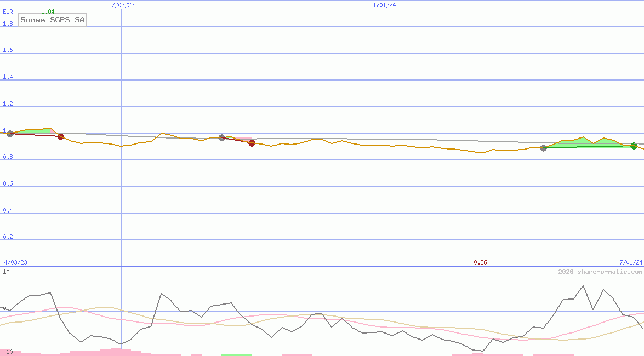Select the 1/01/24 date label at top
Screen dimensions: 644x356
pos(384,5)
